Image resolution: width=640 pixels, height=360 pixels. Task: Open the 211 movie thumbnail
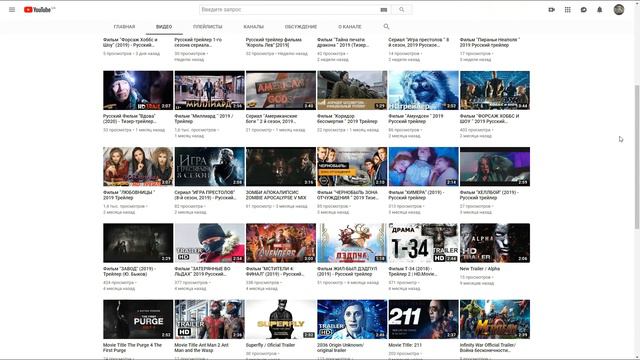point(424,319)
